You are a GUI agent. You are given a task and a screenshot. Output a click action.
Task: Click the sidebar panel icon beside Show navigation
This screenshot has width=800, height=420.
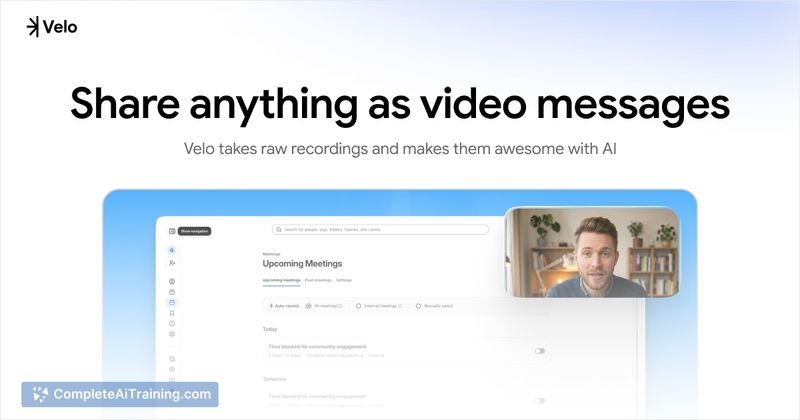tap(172, 231)
